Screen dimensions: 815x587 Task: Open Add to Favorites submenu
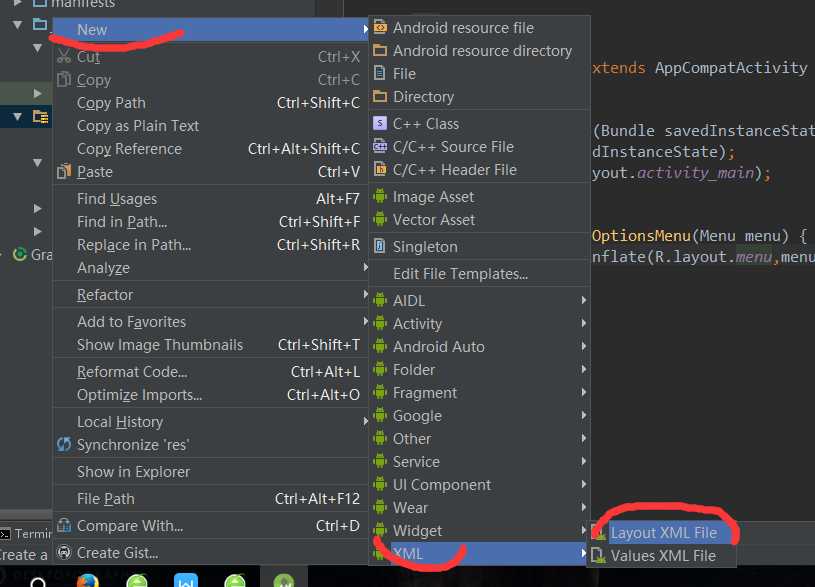tap(211, 322)
